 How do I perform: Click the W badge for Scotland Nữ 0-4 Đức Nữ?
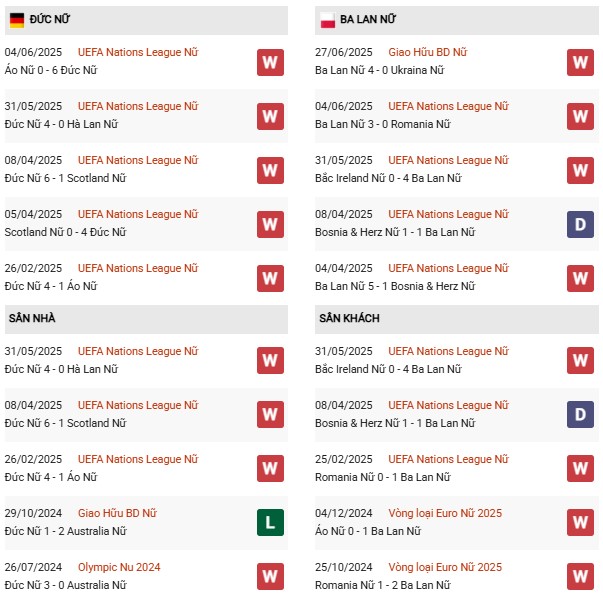tap(270, 224)
